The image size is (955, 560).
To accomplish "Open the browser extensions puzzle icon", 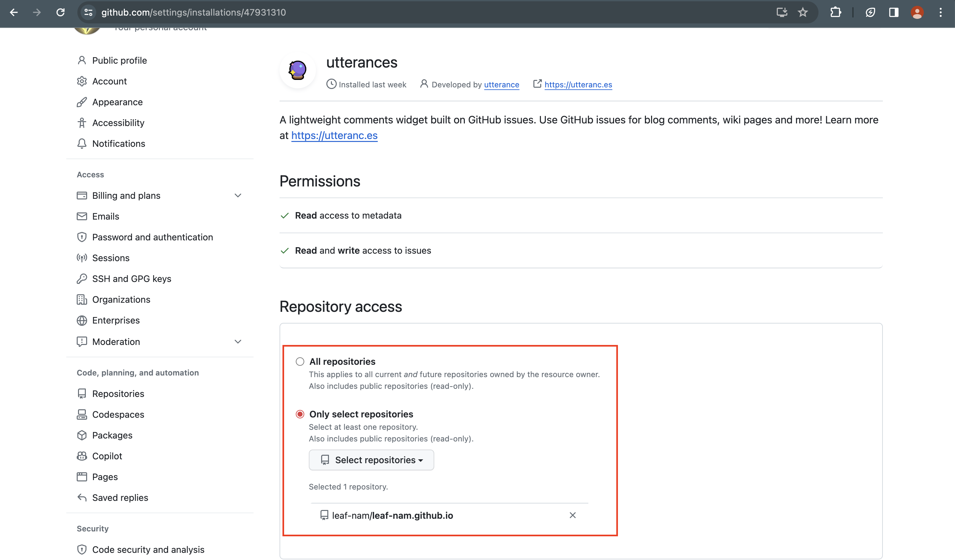I will 836,12.
